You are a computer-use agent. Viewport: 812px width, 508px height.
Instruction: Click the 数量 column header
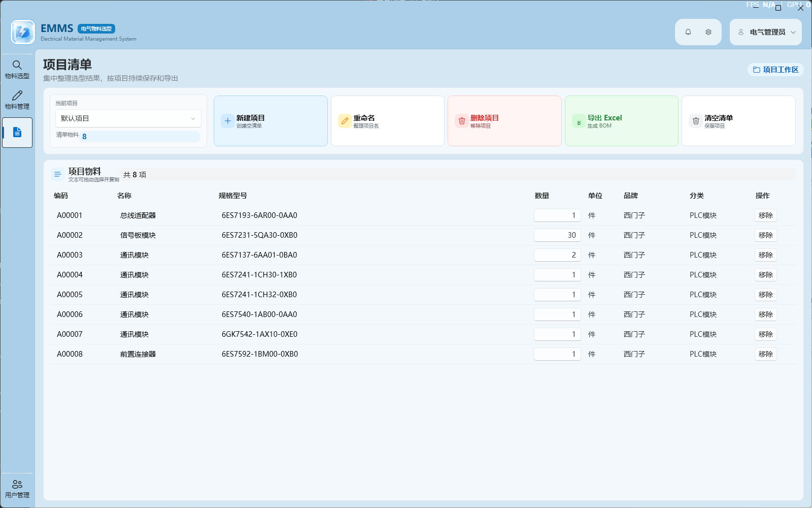(542, 196)
